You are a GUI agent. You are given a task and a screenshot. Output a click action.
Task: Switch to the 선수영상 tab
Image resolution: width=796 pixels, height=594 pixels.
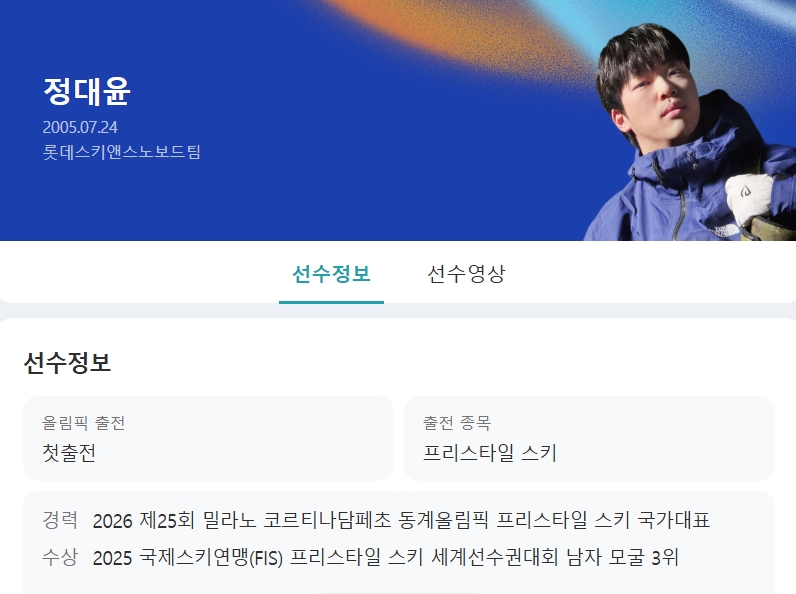pos(466,274)
